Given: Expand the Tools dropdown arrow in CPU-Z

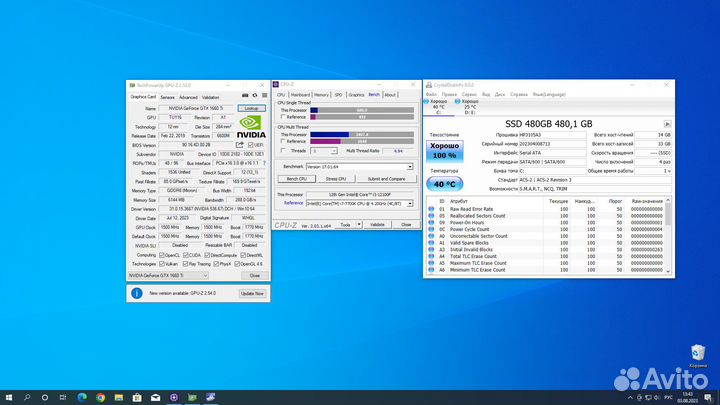Looking at the screenshot, I should click(359, 225).
